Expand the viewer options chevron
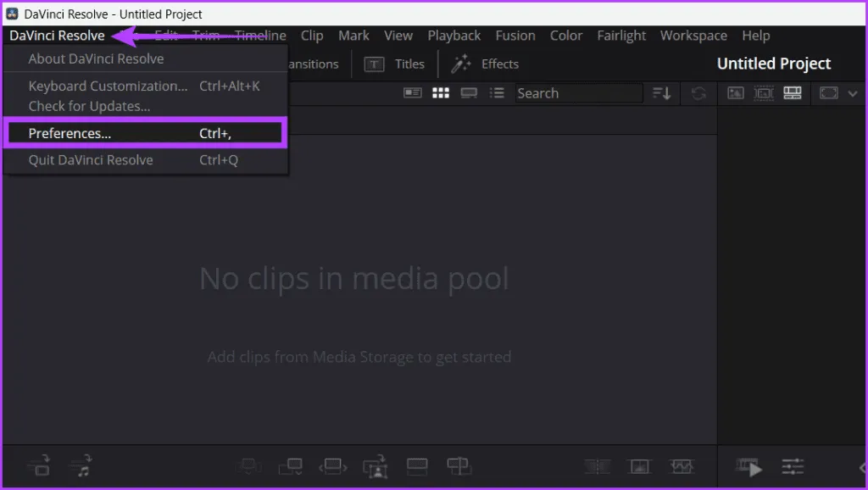This screenshot has width=868, height=490. click(x=853, y=93)
